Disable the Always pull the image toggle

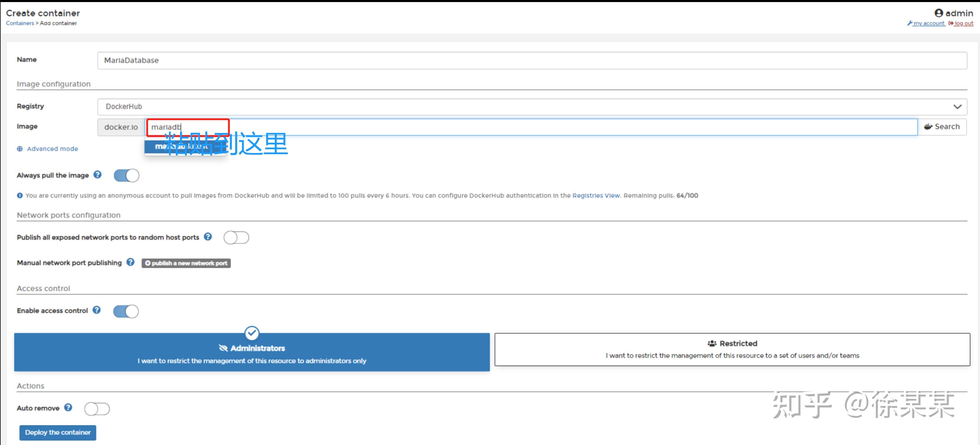pos(126,176)
